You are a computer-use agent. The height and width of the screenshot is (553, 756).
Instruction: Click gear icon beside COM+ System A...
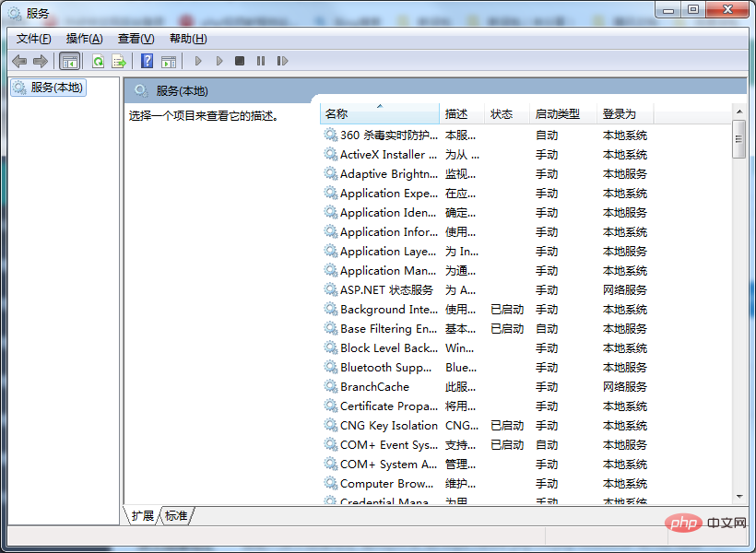[x=330, y=464]
